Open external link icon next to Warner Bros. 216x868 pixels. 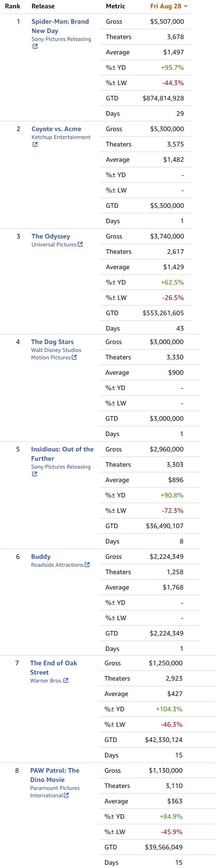66,681
